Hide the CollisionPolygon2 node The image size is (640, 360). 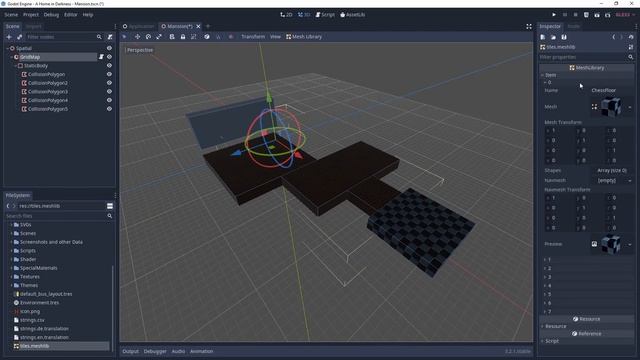coord(109,83)
